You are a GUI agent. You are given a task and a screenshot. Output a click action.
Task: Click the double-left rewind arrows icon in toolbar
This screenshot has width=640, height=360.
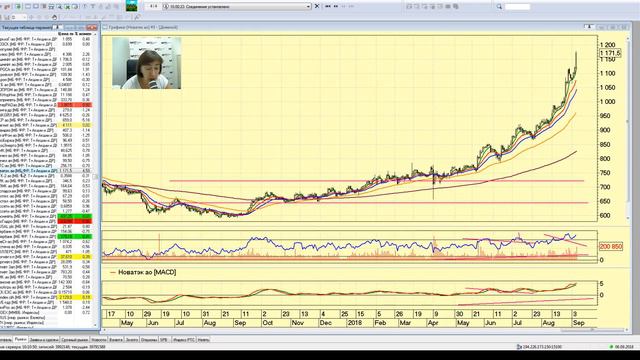327,7
